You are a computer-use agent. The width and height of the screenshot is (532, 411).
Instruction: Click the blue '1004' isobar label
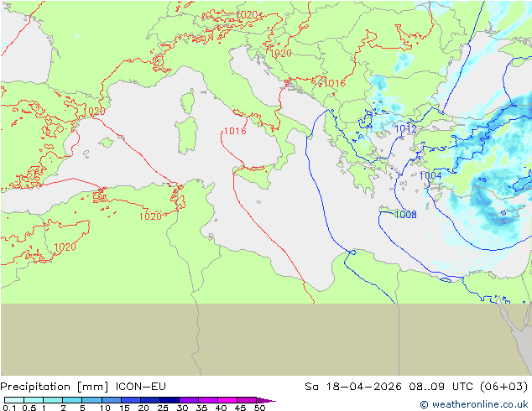(430, 175)
